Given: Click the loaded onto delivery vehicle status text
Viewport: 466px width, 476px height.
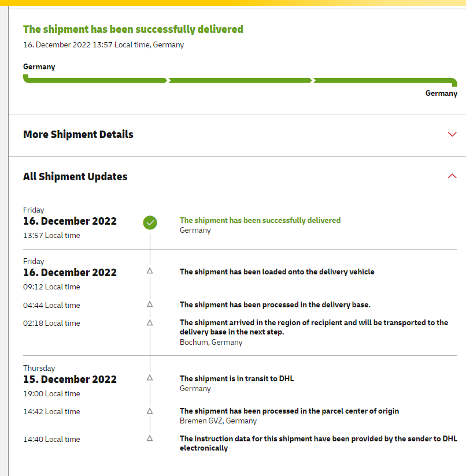Looking at the screenshot, I should [x=276, y=272].
